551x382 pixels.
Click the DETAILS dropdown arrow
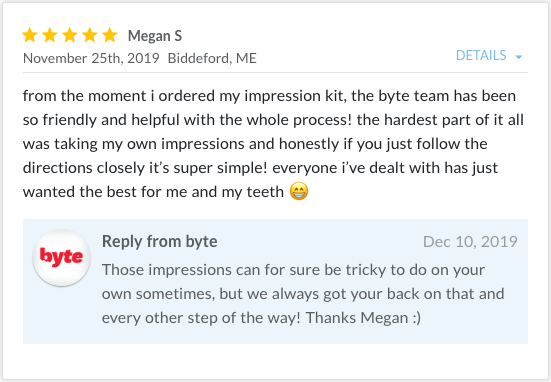pyautogui.click(x=519, y=57)
